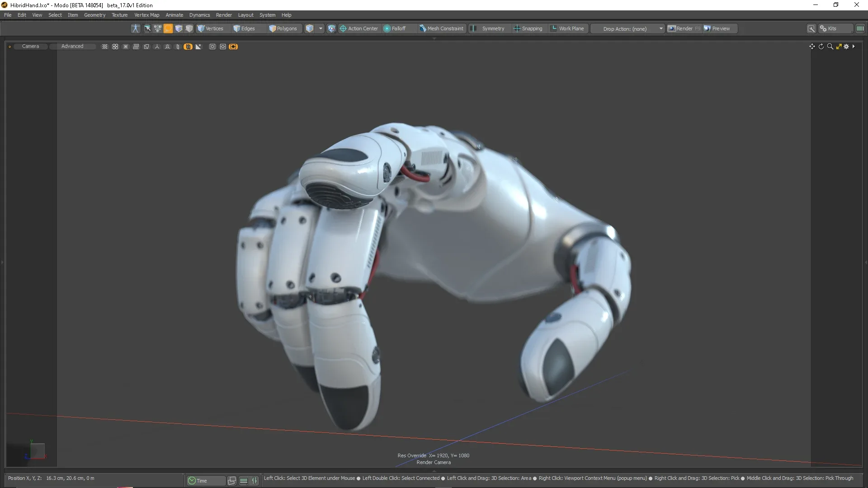Viewport: 868px width, 488px height.
Task: Click the viewport rotate icon
Action: pyautogui.click(x=821, y=47)
